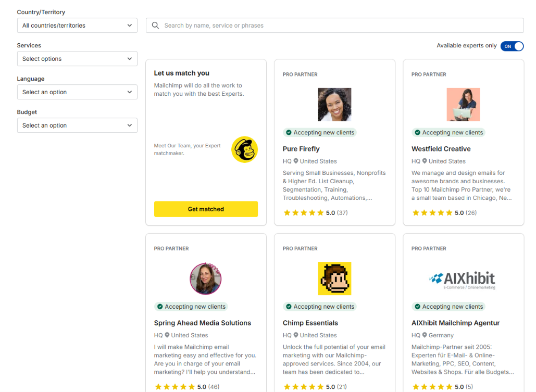The image size is (536, 392).
Task: Click Westfield Creative description text
Action: (462, 185)
